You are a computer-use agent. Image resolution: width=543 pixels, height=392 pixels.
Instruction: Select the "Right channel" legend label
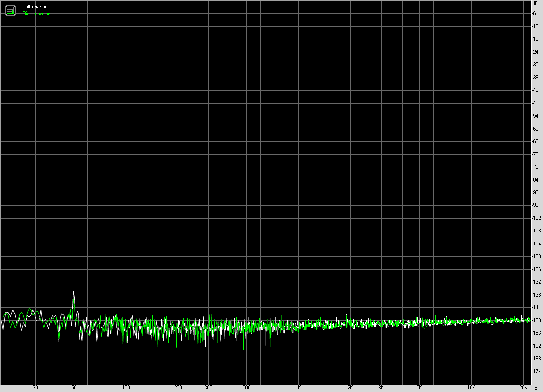click(x=37, y=13)
